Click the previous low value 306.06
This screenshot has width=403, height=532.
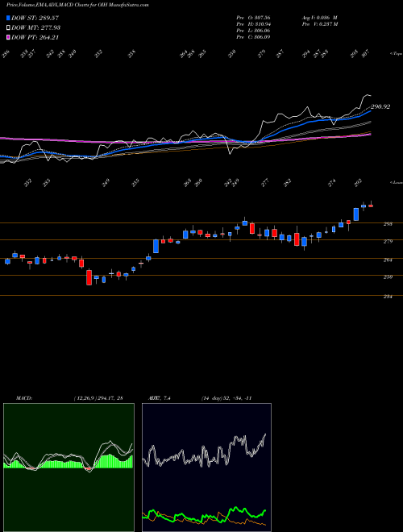(x=261, y=31)
